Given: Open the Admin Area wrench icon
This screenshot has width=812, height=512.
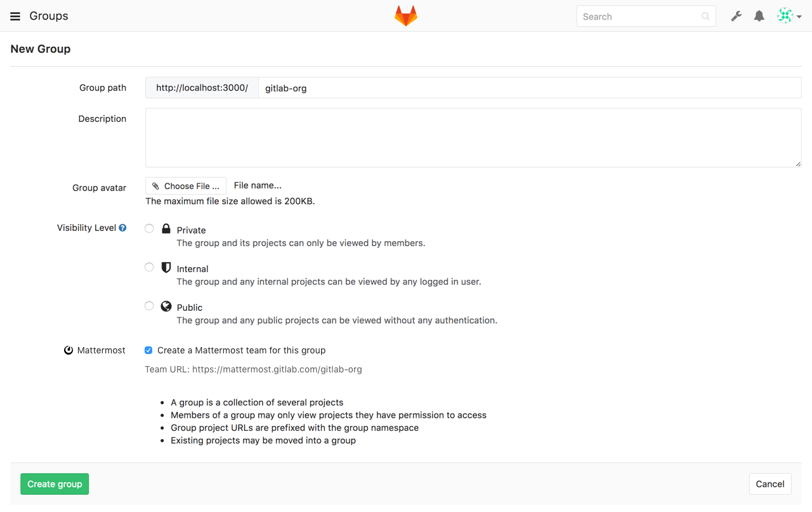Looking at the screenshot, I should [736, 16].
